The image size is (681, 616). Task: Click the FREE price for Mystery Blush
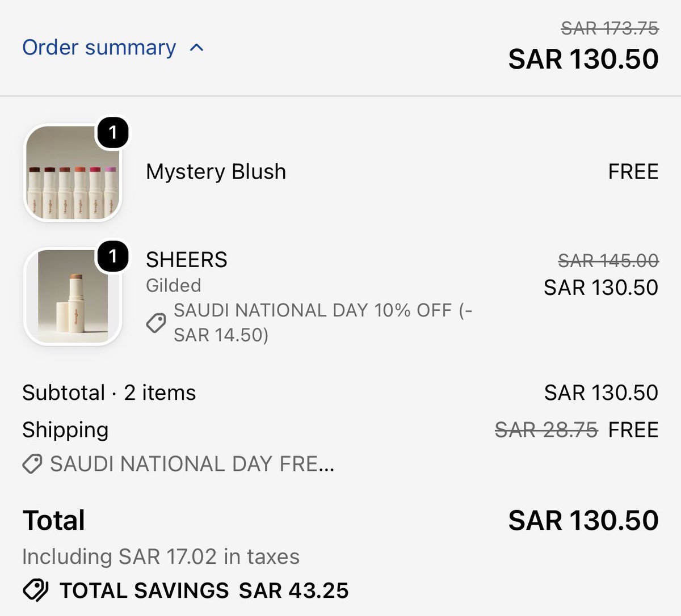pos(633,171)
